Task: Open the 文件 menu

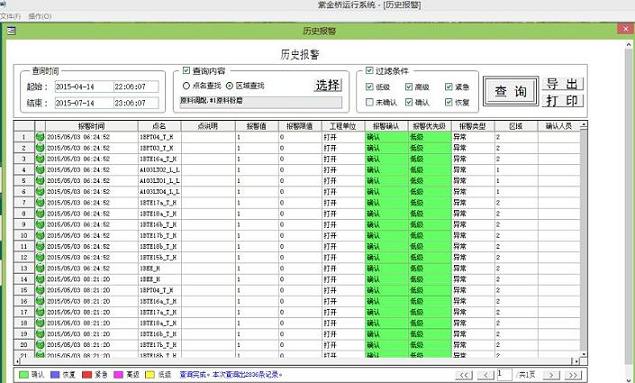Action: 10,16
